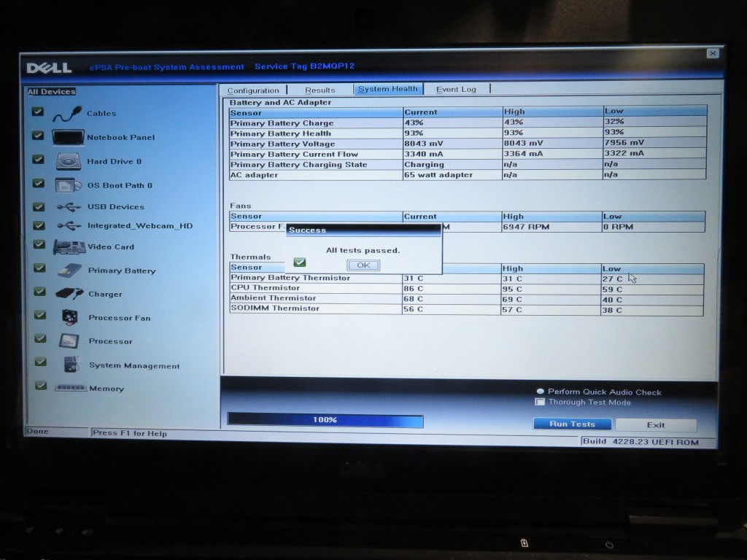Screen dimensions: 747x560
Task: Switch to the Results tab
Action: pyautogui.click(x=320, y=90)
